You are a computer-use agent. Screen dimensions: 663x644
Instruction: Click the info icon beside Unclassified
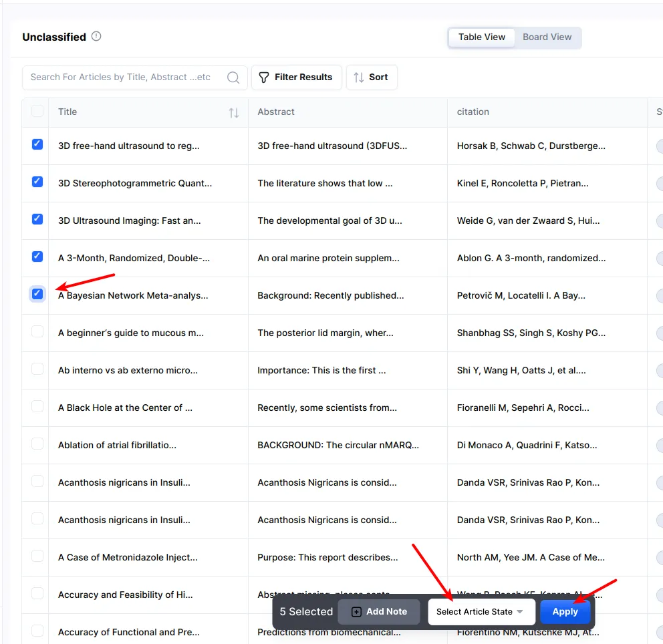point(96,37)
